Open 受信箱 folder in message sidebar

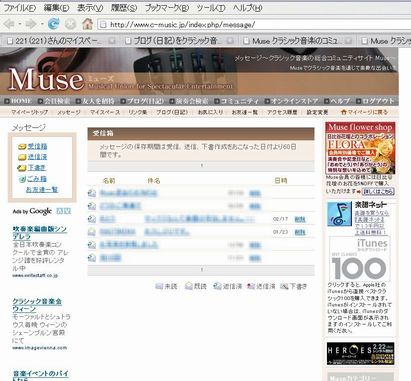click(37, 146)
